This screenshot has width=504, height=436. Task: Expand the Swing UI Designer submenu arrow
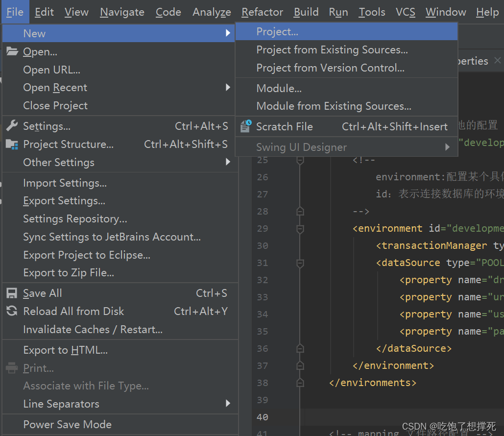(x=447, y=147)
